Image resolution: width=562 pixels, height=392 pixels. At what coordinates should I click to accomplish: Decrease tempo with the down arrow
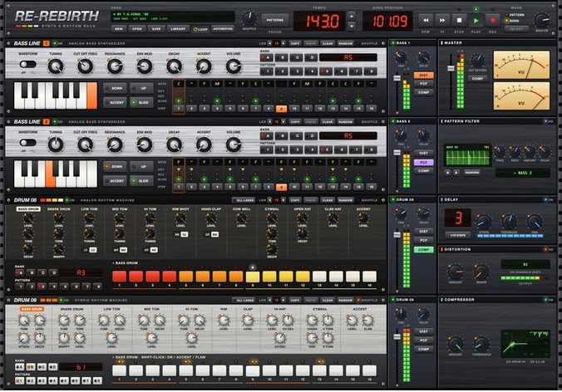tap(352, 26)
